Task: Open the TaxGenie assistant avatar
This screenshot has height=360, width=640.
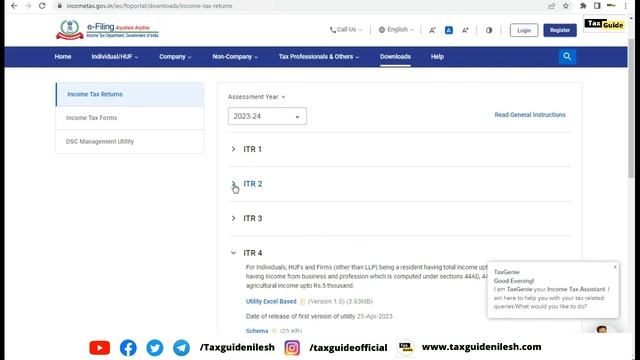Action: point(602,329)
